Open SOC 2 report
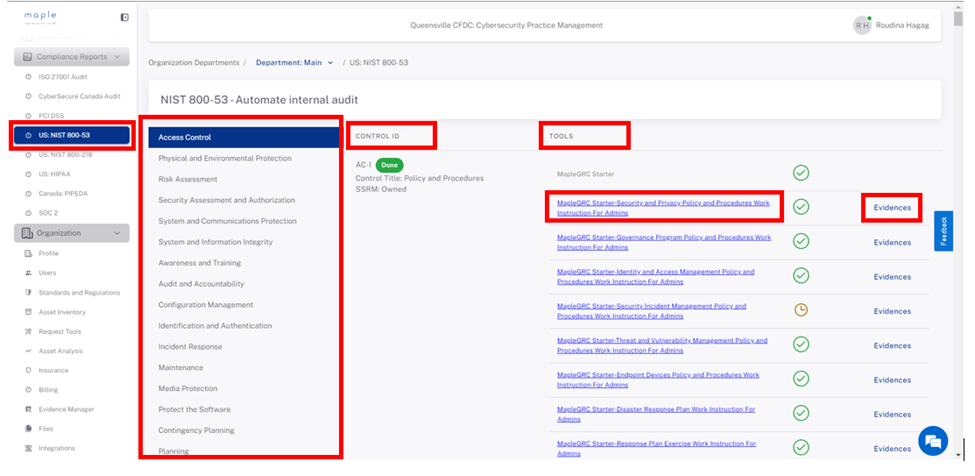This screenshot has height=476, width=975. tap(49, 213)
